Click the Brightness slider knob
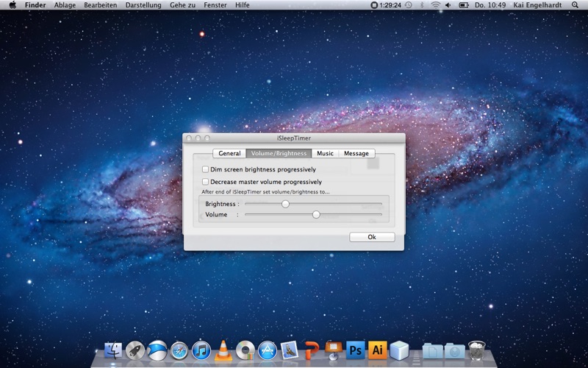Image resolution: width=588 pixels, height=368 pixels. pyautogui.click(x=286, y=204)
